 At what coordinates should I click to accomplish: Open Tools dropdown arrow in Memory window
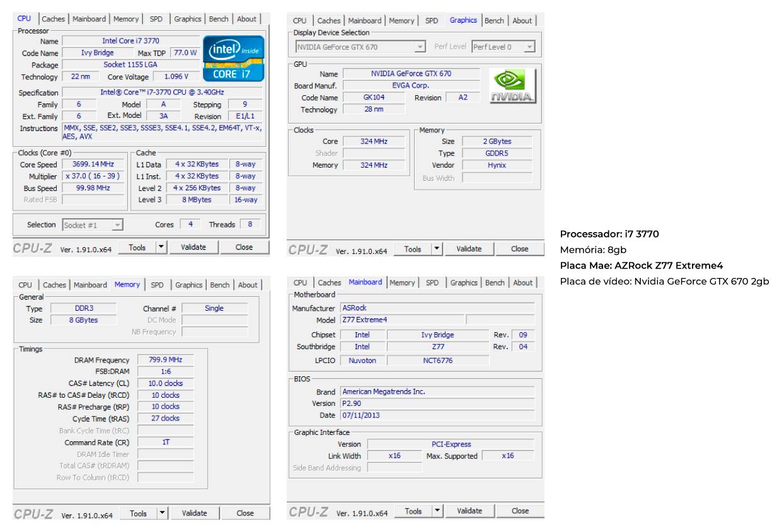pos(163,513)
